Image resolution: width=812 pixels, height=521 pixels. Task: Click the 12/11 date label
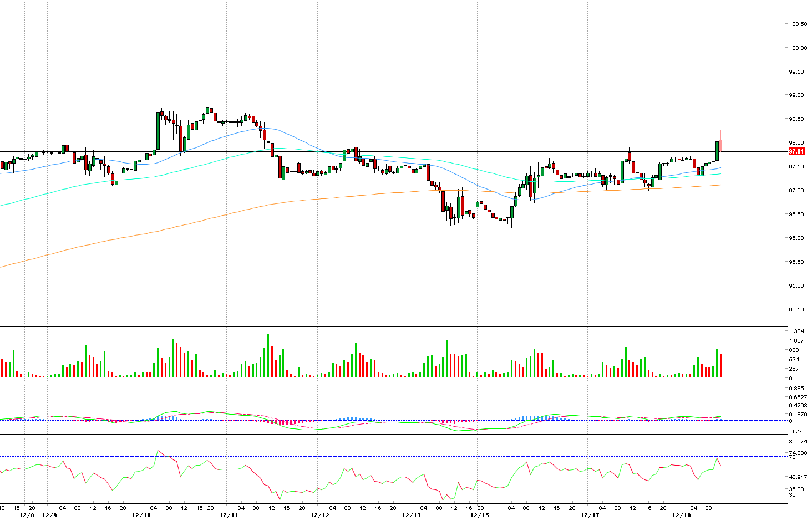tap(229, 515)
